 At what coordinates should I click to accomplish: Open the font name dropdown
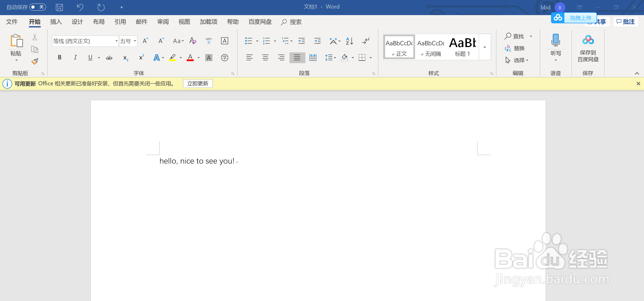coord(116,41)
